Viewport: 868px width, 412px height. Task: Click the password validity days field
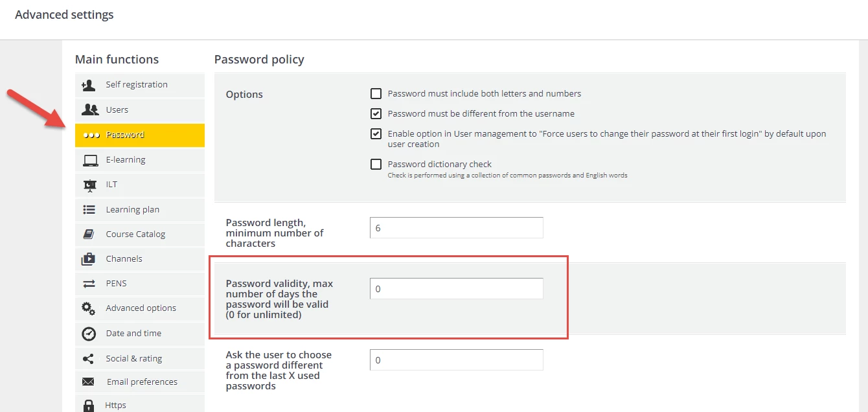(456, 289)
